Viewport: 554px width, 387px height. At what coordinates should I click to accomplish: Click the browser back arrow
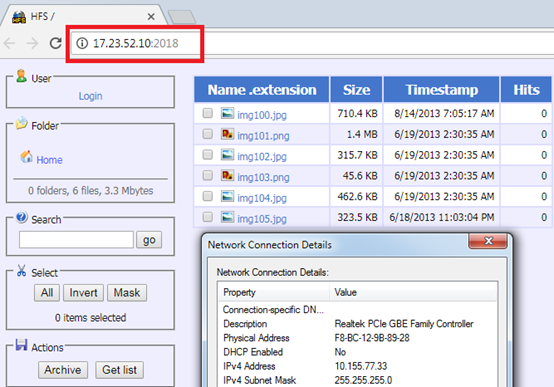point(10,43)
